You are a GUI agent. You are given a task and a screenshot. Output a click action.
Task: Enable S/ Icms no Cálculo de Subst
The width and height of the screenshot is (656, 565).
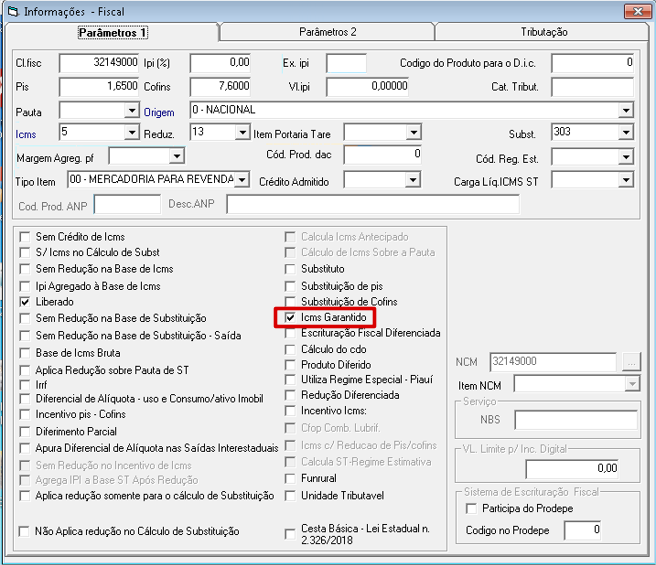25,252
